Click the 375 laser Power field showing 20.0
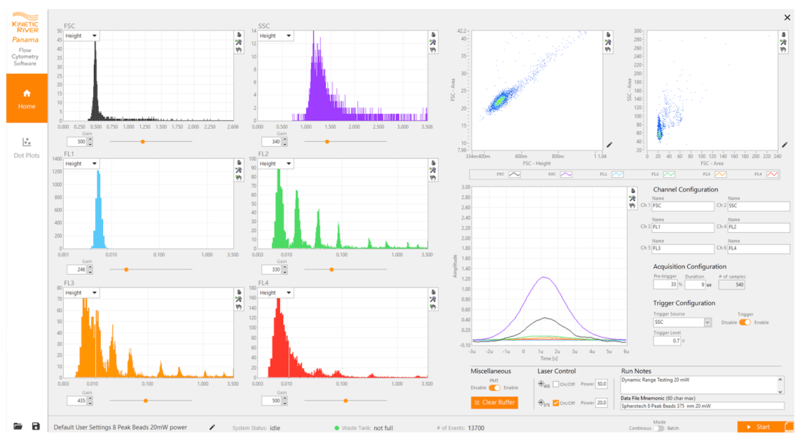Viewport: 800px width, 435px height. (x=602, y=403)
